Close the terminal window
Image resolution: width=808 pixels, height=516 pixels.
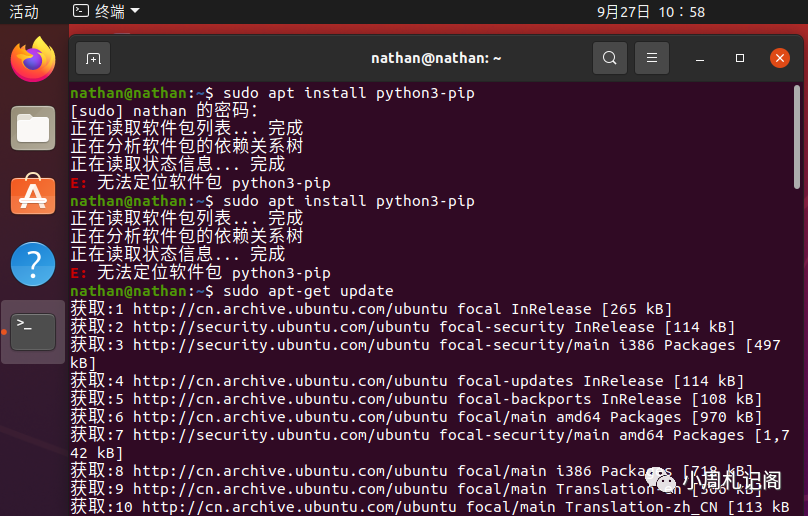(x=780, y=58)
